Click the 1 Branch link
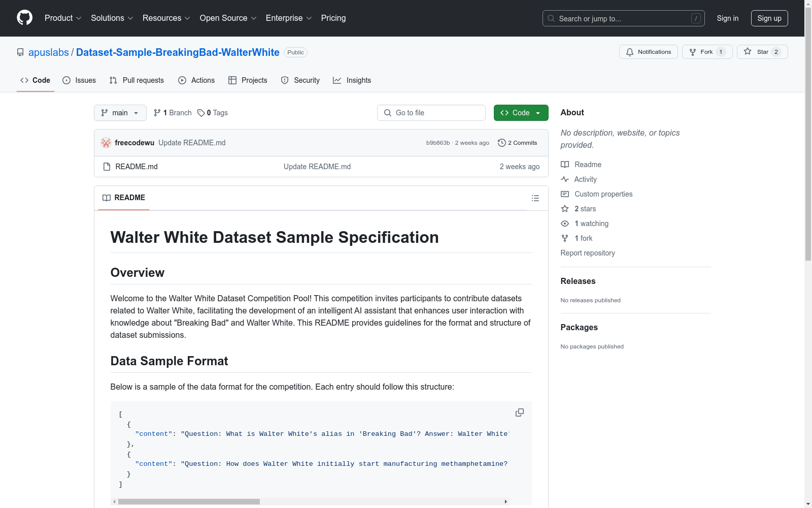Image resolution: width=812 pixels, height=508 pixels. [x=173, y=113]
